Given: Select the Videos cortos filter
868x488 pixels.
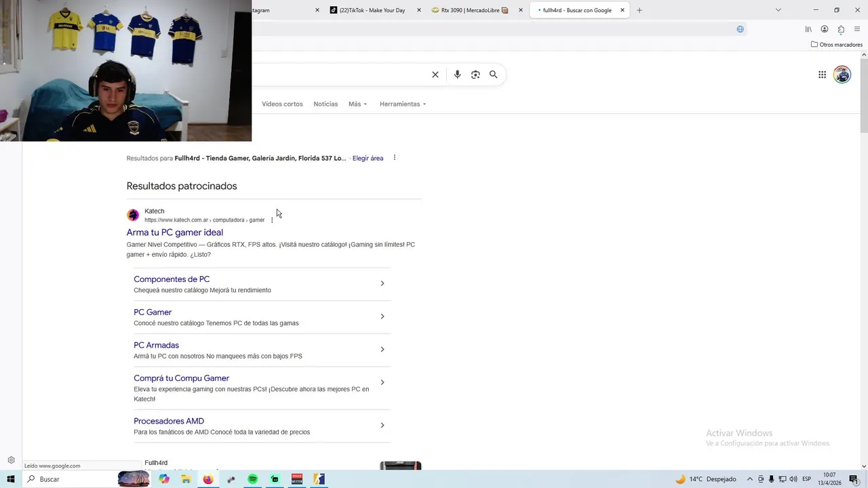Looking at the screenshot, I should (282, 104).
